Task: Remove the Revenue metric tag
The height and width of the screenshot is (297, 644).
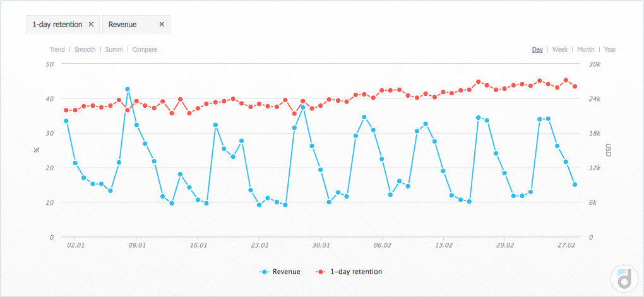Action: [x=162, y=25]
